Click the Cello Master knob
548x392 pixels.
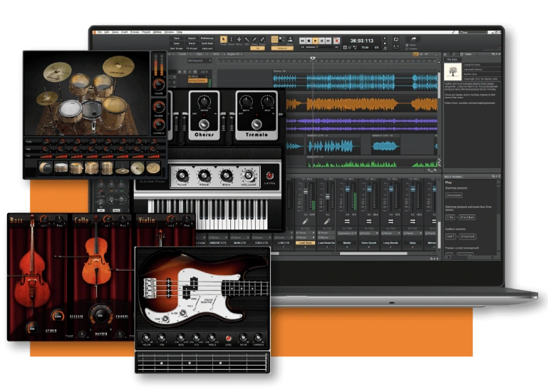100,314
